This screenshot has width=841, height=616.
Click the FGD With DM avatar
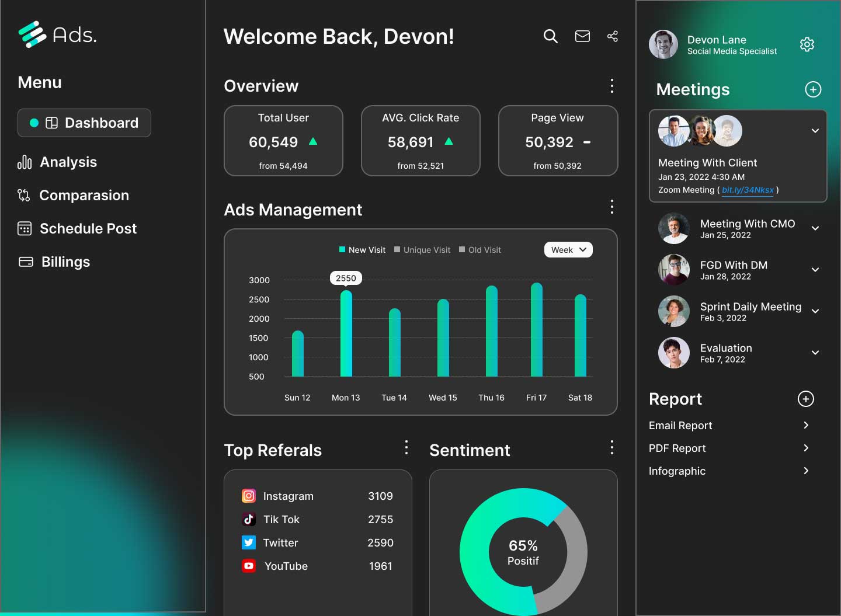[674, 270]
